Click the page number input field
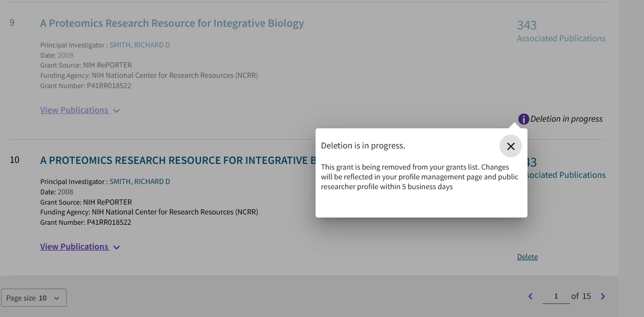Screen dimensions: 644x317 pyautogui.click(x=556, y=296)
